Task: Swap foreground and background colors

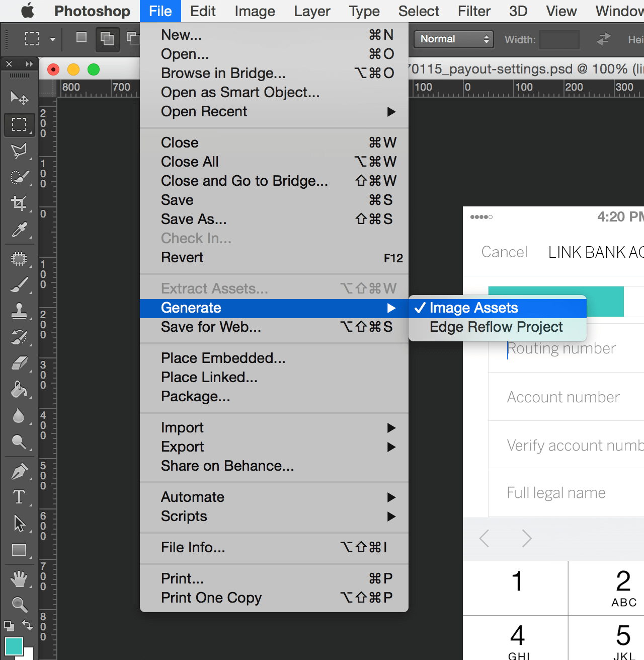Action: [x=28, y=626]
